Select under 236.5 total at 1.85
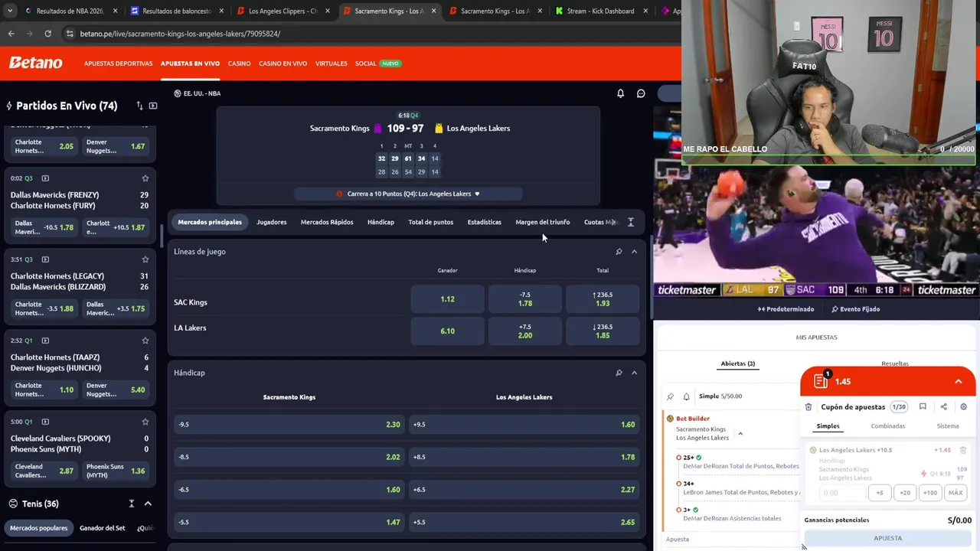Screen dimensions: 980x551 (x=603, y=331)
